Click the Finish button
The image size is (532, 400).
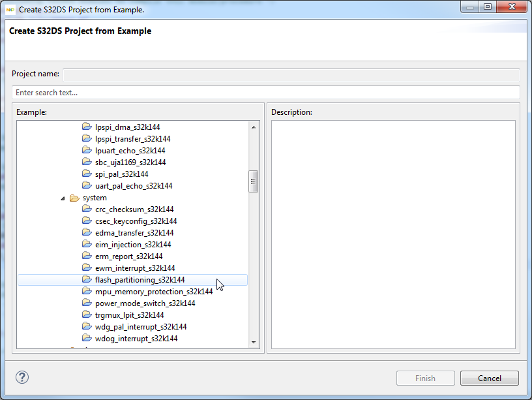click(425, 378)
